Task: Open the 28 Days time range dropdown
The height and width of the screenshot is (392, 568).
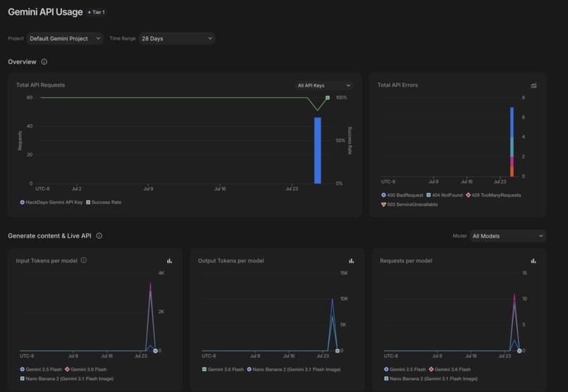Action: pyautogui.click(x=177, y=38)
